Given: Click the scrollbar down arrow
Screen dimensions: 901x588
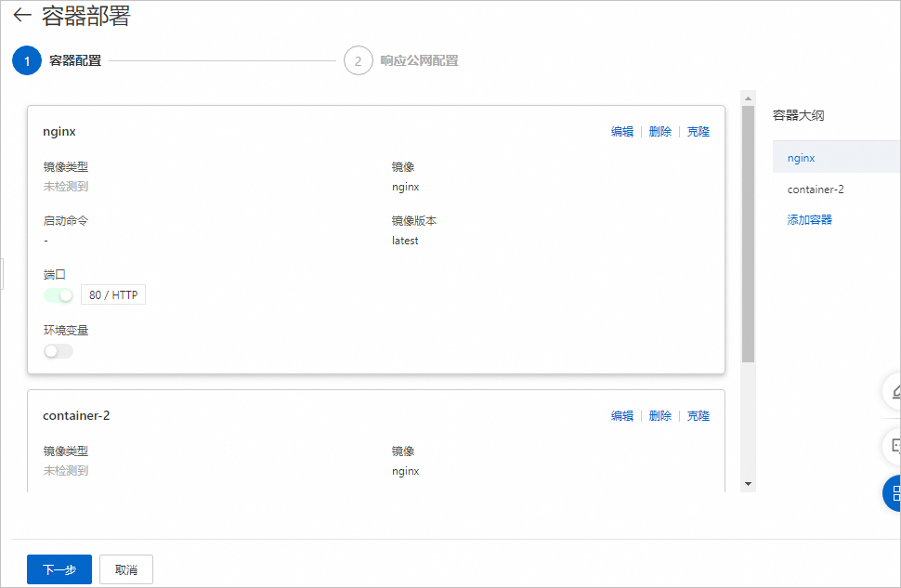Looking at the screenshot, I should point(748,484).
